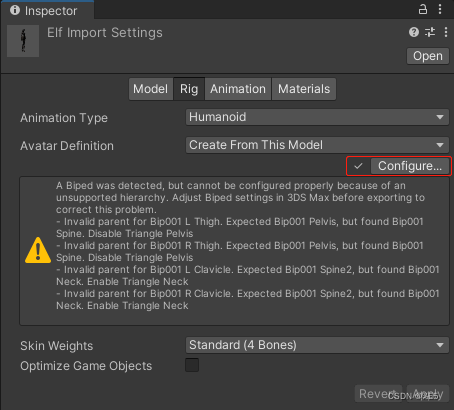
Task: Click the checkmark beside Configure
Action: click(358, 166)
